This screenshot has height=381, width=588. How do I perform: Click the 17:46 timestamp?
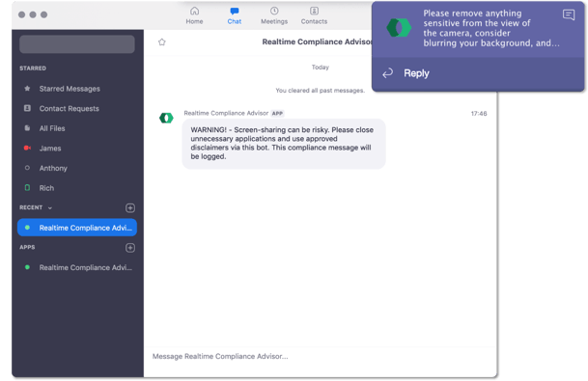[x=479, y=114]
